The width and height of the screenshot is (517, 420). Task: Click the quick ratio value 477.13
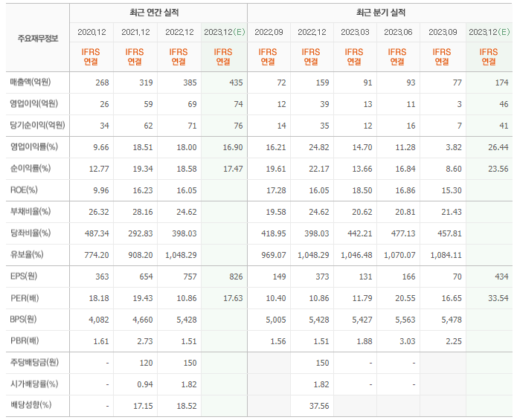click(403, 233)
